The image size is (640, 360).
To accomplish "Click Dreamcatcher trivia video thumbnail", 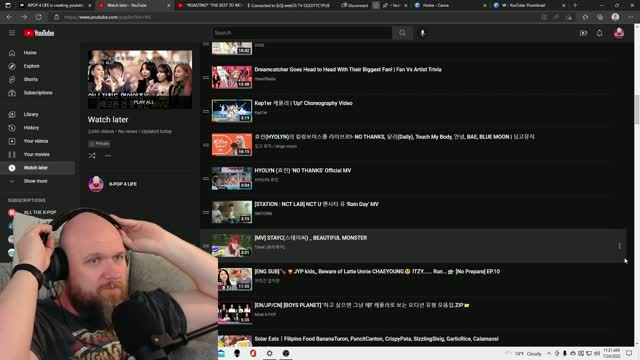I will [x=232, y=77].
